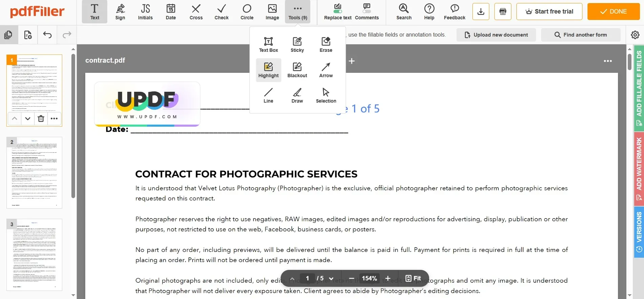Screen dimensions: 644x299
Task: Open page 1 more options menu
Action: [54, 119]
